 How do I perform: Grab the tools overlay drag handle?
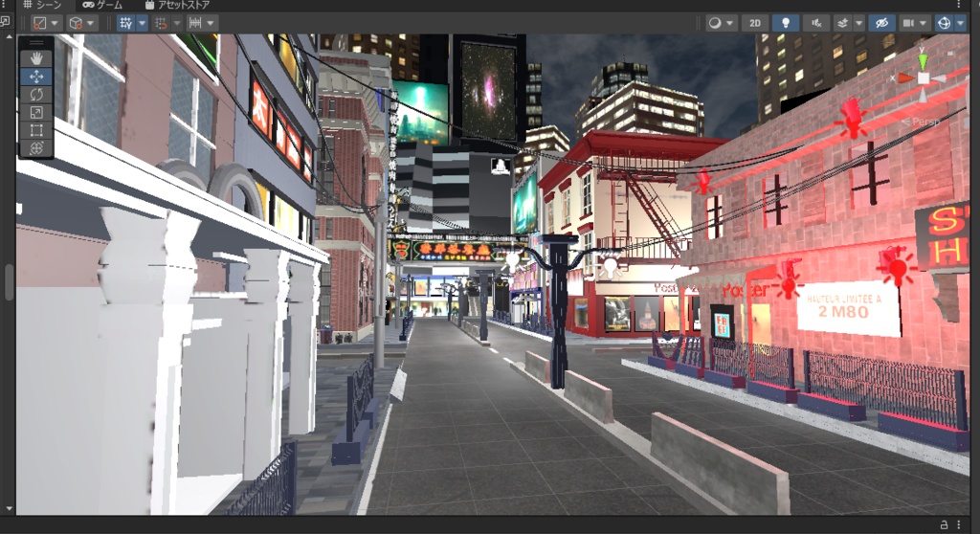pos(36,43)
